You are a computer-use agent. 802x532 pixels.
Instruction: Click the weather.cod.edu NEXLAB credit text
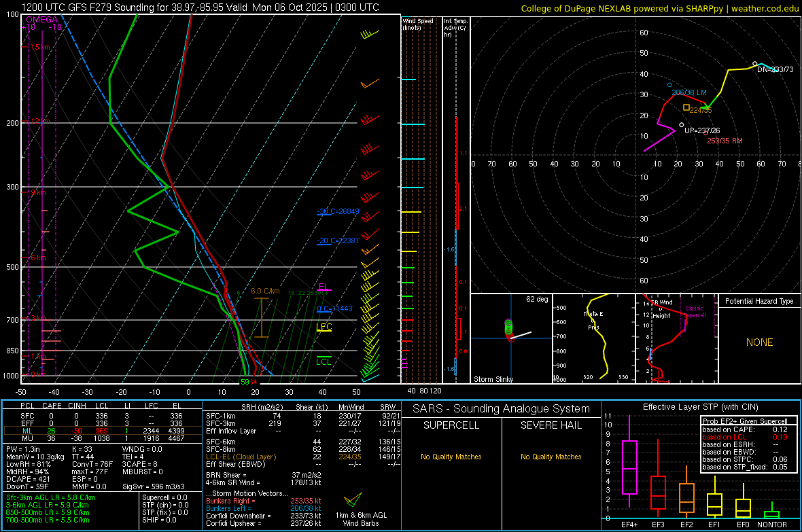tap(659, 8)
